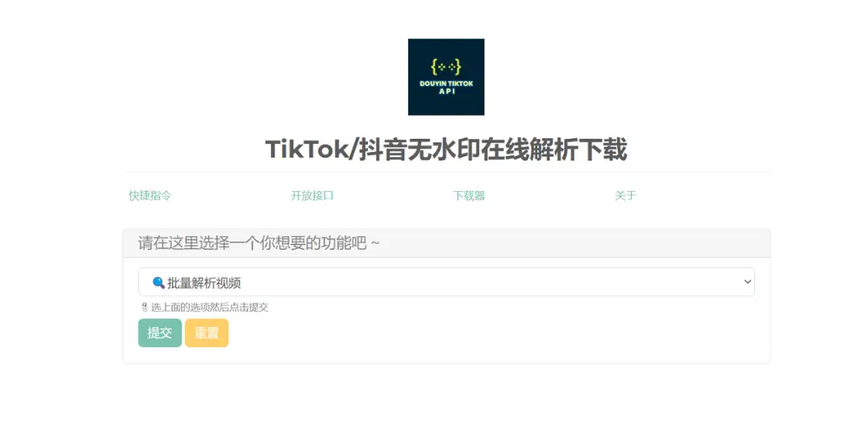Expand the 批量解析视频 function selector

(x=446, y=282)
